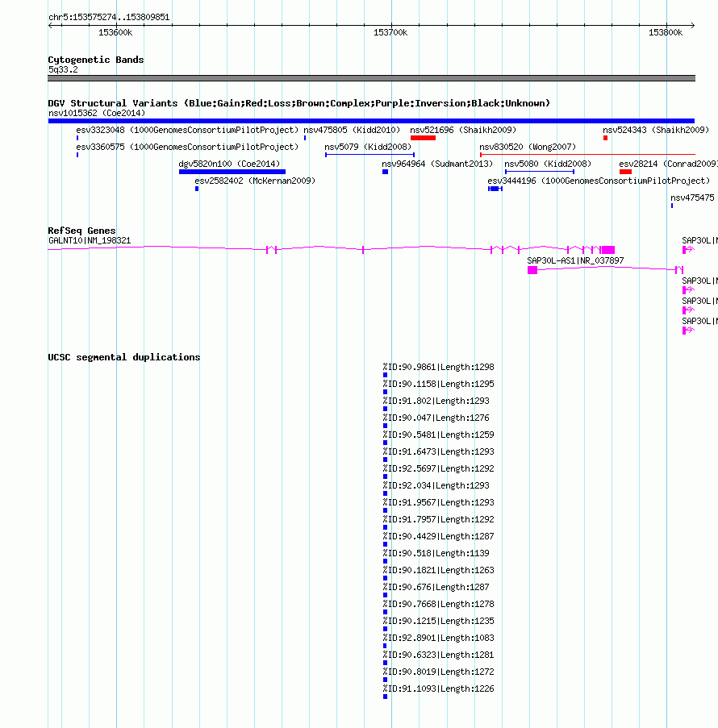Click the esv3444196 blue variant glyph
This screenshot has height=728, width=718.
coord(495,189)
